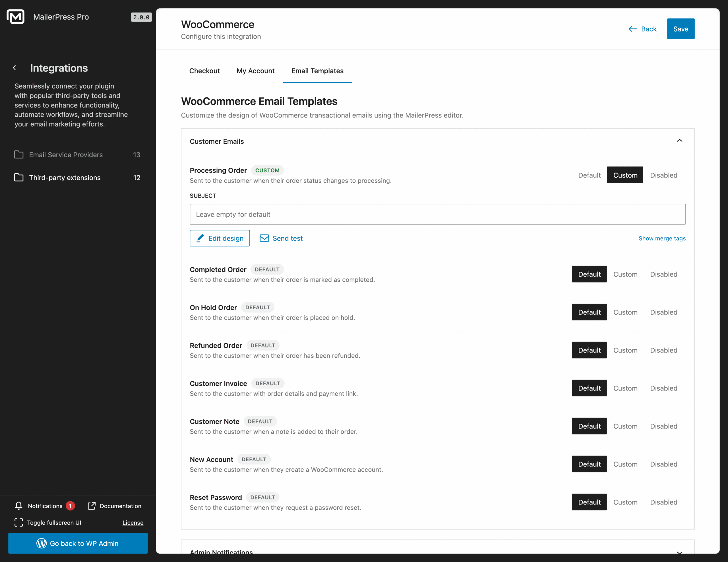The height and width of the screenshot is (562, 728).
Task: Keep Processing Order set to Custom
Action: [625, 175]
